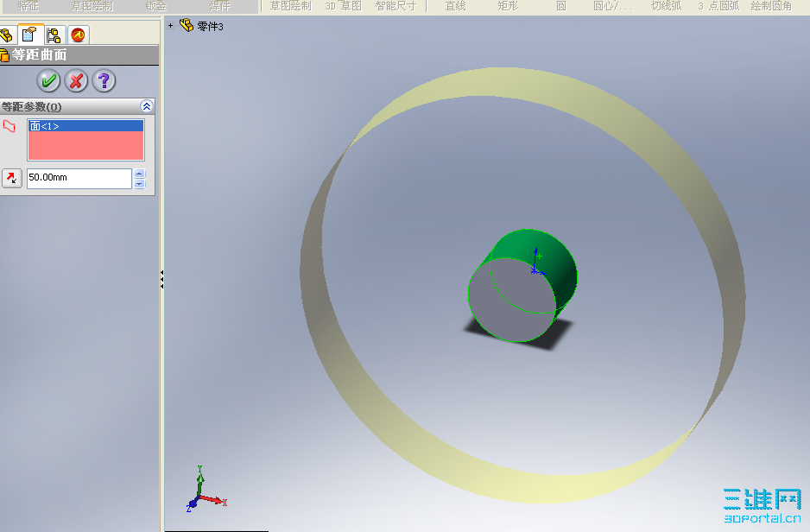Select the 圆心 arc tool
The width and height of the screenshot is (810, 532).
coord(612,6)
